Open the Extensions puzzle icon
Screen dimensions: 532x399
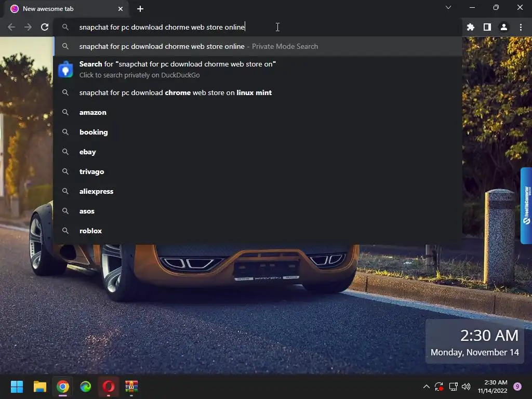tap(470, 27)
